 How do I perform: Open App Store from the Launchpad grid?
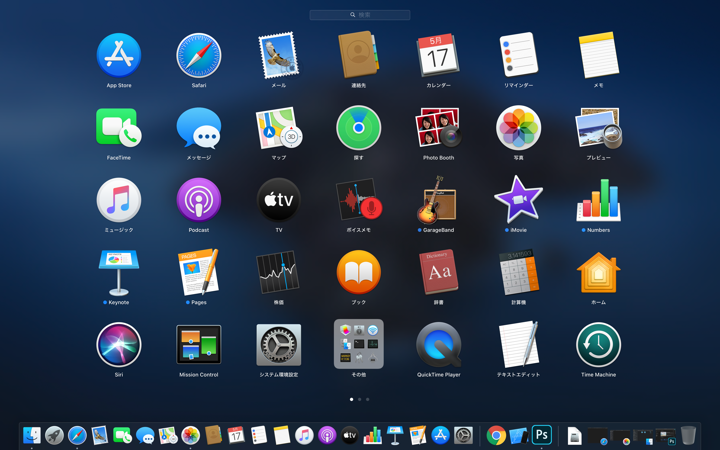[119, 56]
